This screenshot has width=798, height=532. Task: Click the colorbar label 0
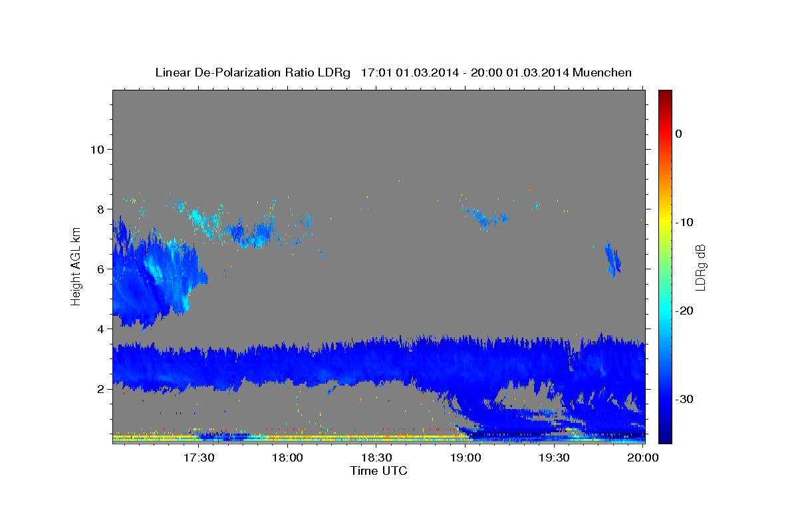pos(679,134)
